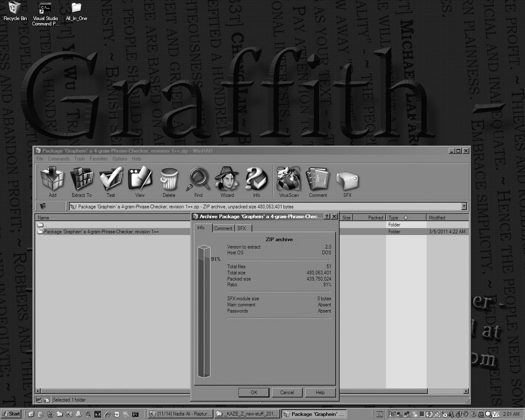Click the Find magnifier icon

198,182
